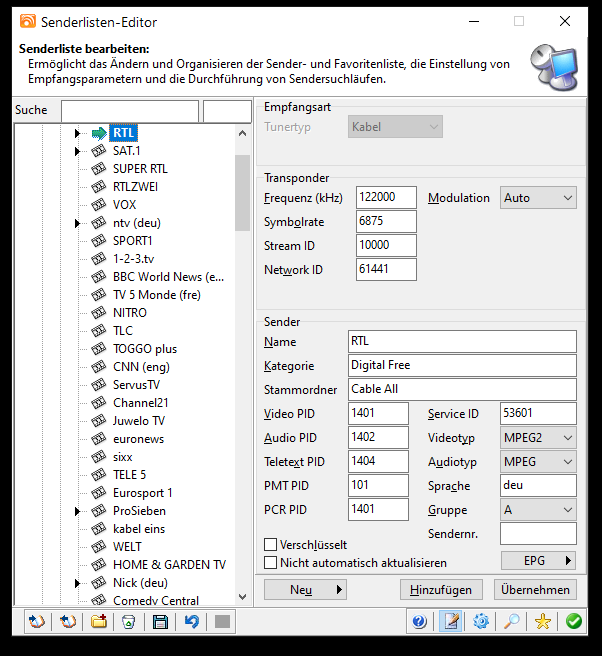The height and width of the screenshot is (656, 602).
Task: Check Nicht automatisch aktualisieren option
Action: [x=271, y=563]
